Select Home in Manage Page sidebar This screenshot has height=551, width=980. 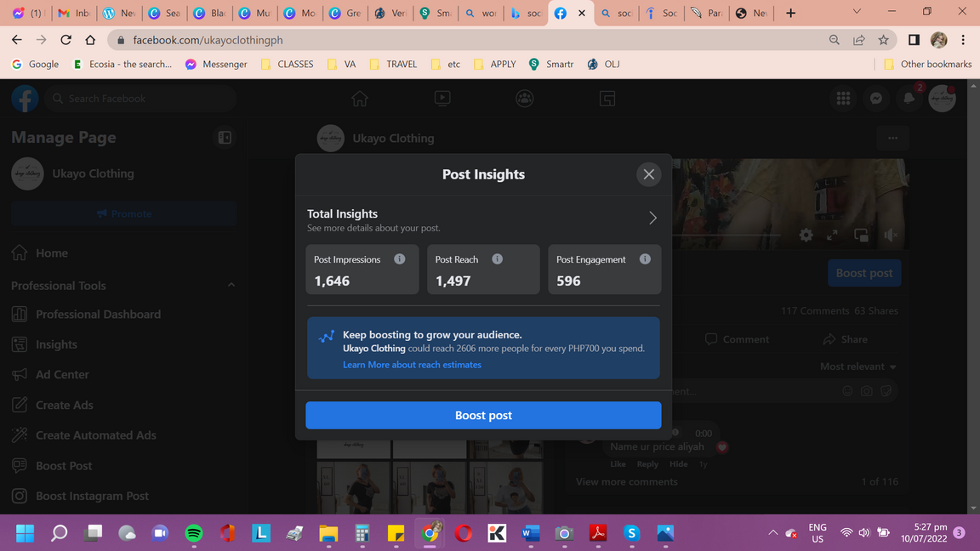123,253
